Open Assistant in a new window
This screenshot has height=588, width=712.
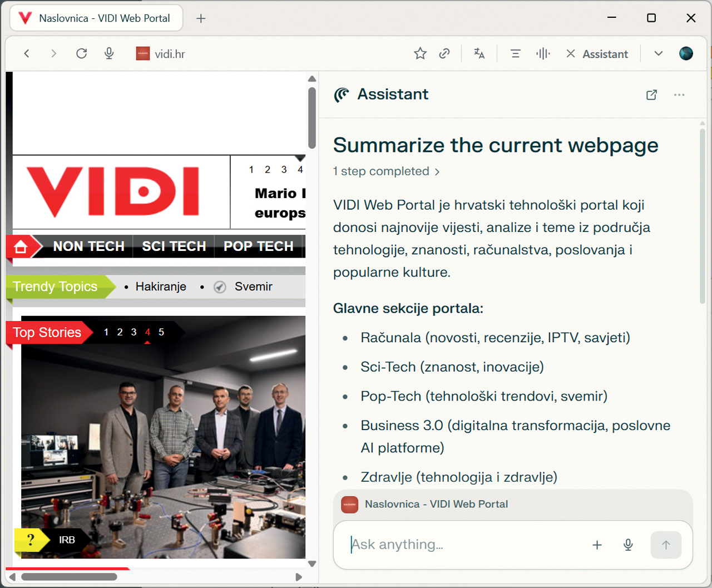[x=651, y=95]
